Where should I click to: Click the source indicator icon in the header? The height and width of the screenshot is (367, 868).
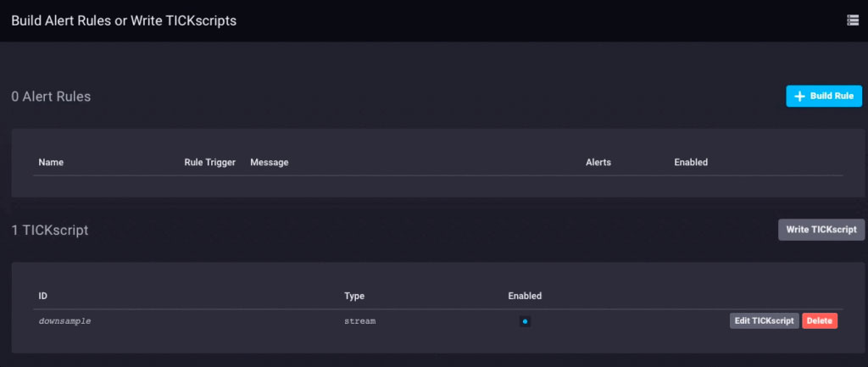(x=852, y=20)
